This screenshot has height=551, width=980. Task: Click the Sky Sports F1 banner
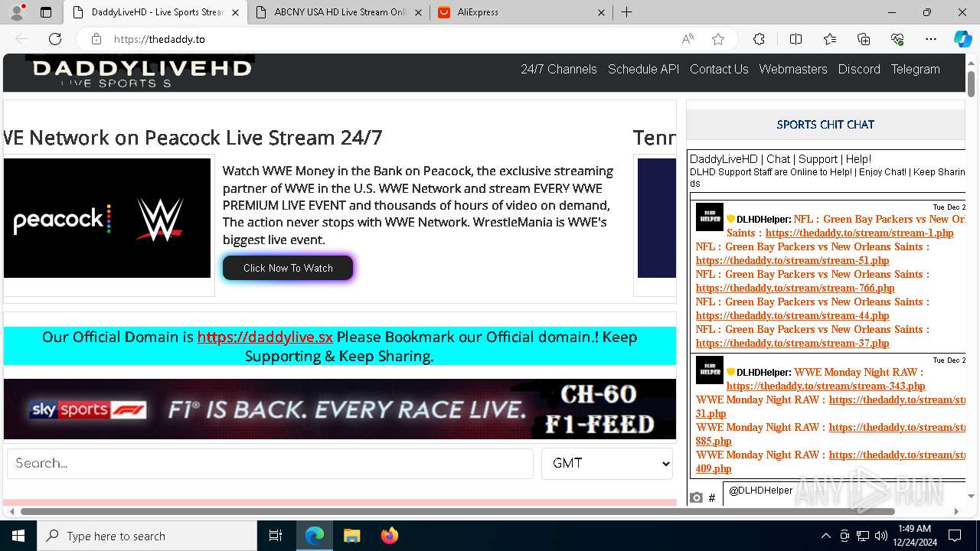pyautogui.click(x=340, y=409)
